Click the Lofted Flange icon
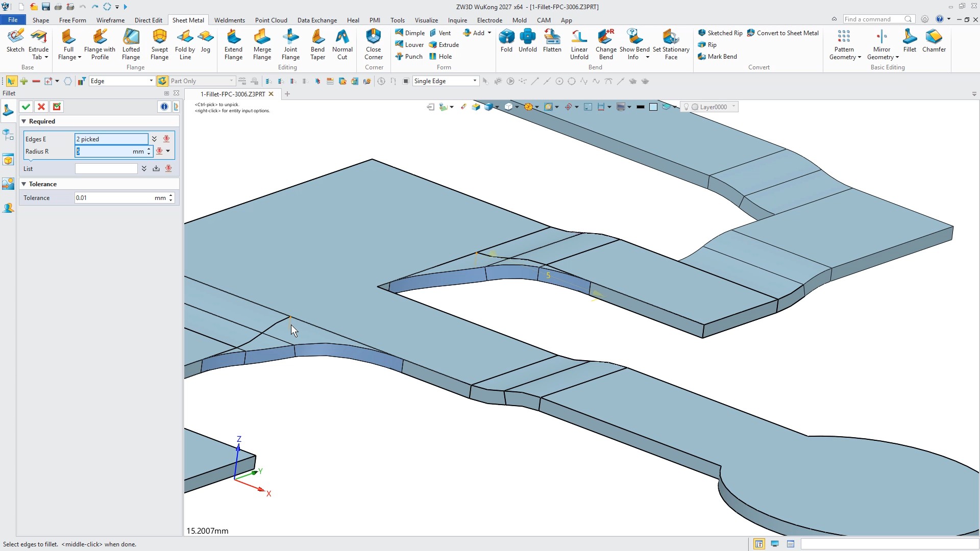 click(x=131, y=44)
